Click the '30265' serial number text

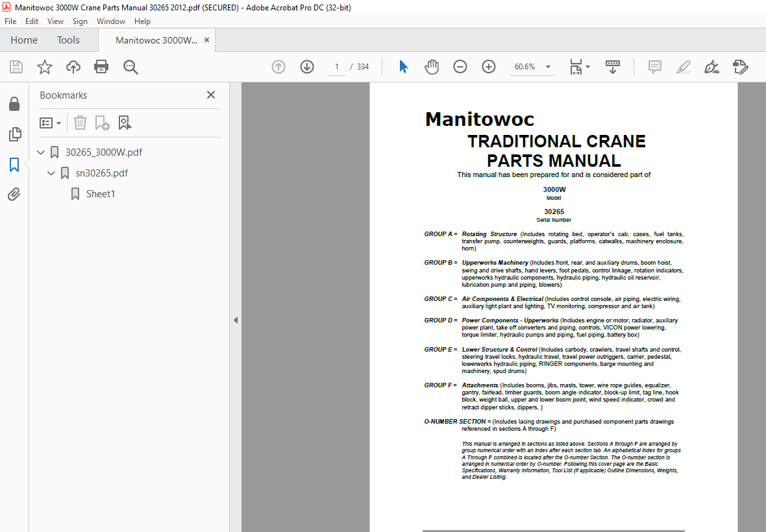click(554, 212)
